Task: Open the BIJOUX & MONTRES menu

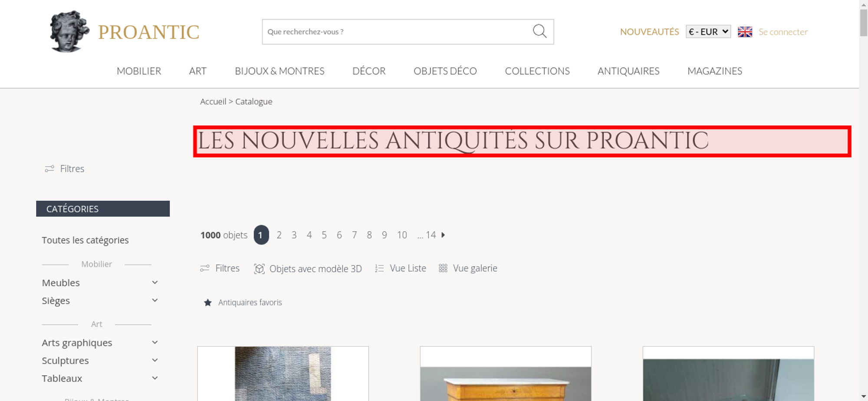Action: [x=279, y=71]
